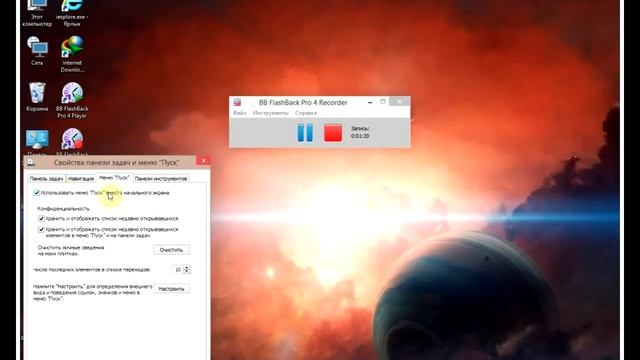Screen dimensions: 640x360
Task: Click the 'Очистить личные сведения' label text
Action: (71, 251)
